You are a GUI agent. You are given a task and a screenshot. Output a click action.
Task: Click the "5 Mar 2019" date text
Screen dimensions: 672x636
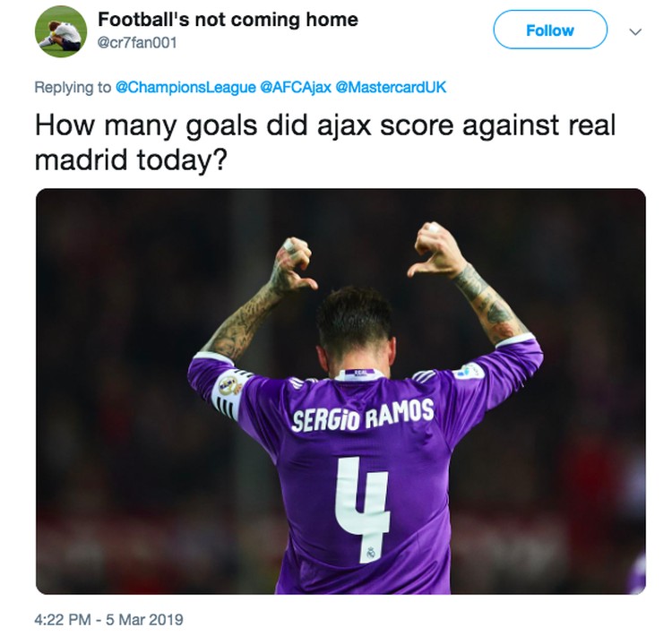click(x=145, y=619)
